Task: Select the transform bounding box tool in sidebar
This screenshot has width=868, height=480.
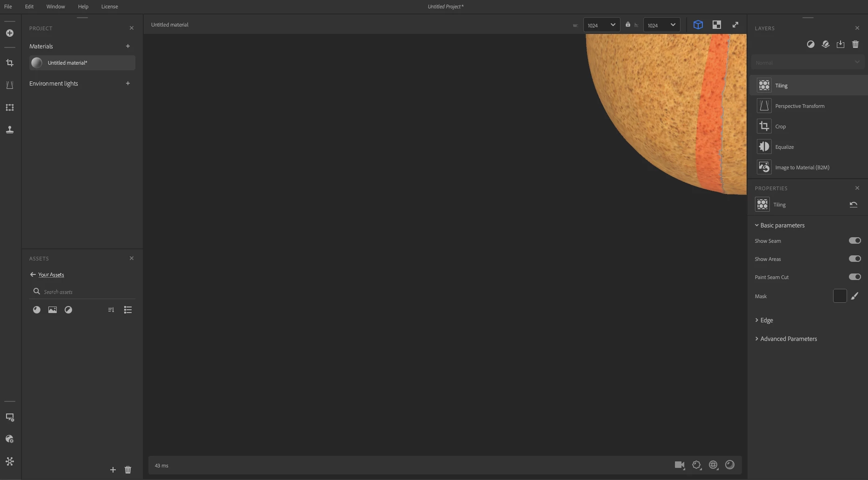Action: pyautogui.click(x=10, y=107)
